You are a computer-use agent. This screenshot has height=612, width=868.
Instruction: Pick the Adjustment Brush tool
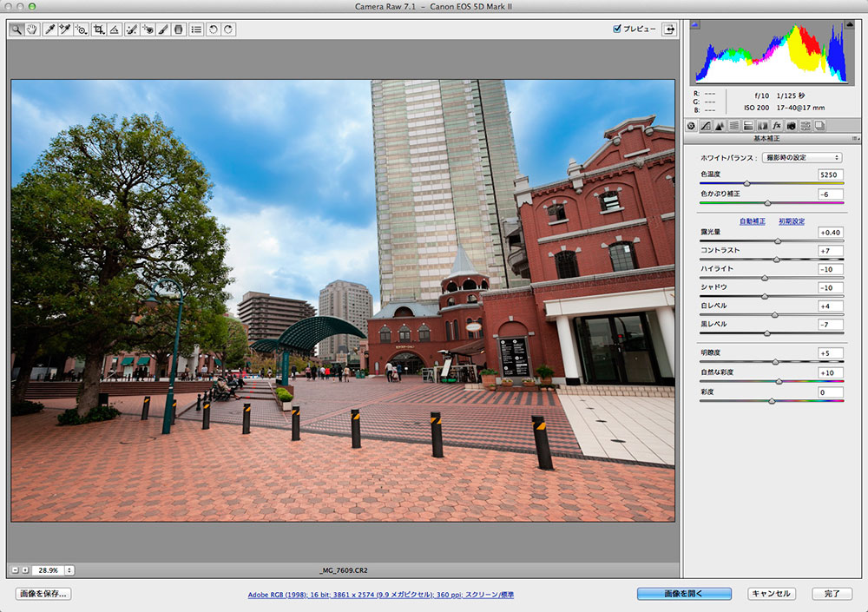pyautogui.click(x=163, y=30)
